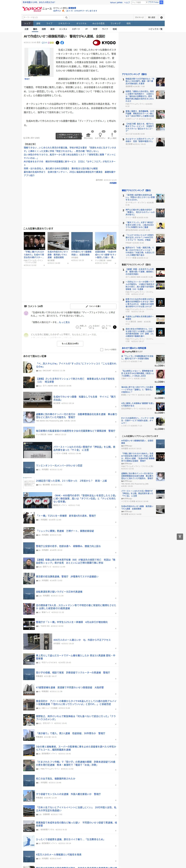Viewport: 186px width, 868px height.
Task: Open related article about 藤井聡太七冠 and AI
Action: 61,169
